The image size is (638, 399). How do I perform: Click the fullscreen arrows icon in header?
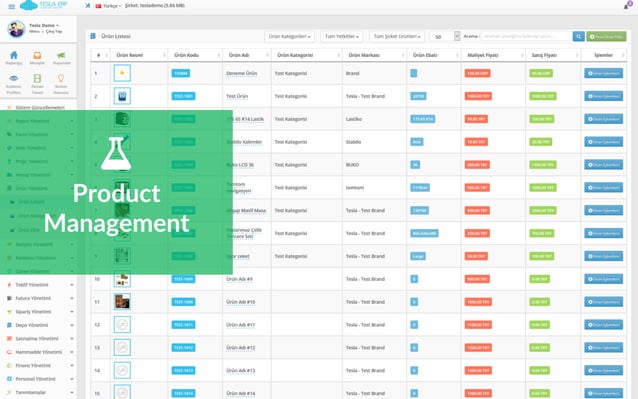87,6
